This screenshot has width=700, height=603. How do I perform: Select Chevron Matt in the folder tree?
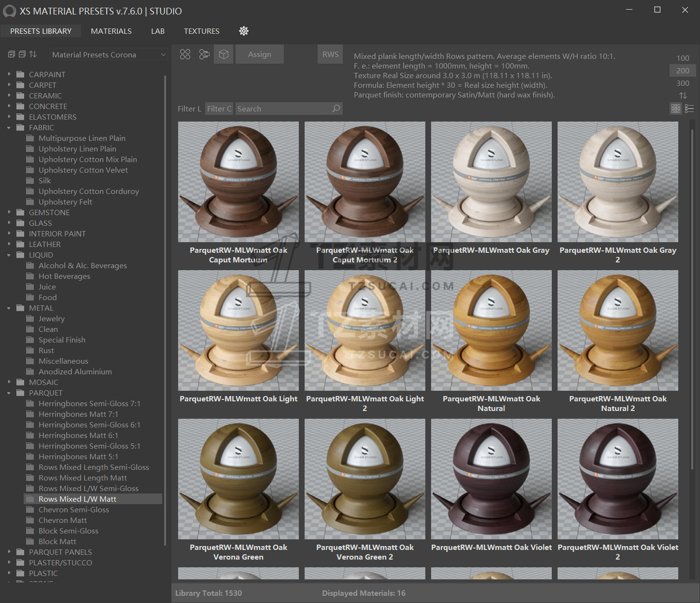63,520
